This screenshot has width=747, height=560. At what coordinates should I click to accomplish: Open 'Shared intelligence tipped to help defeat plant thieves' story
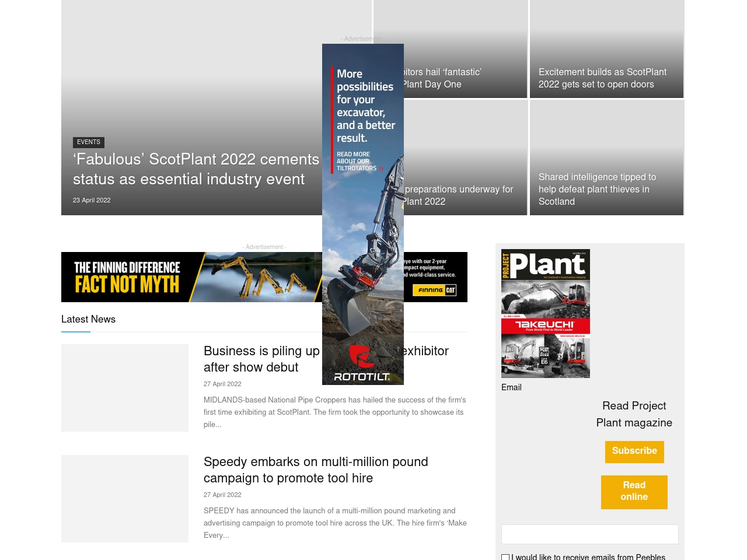coord(598,189)
